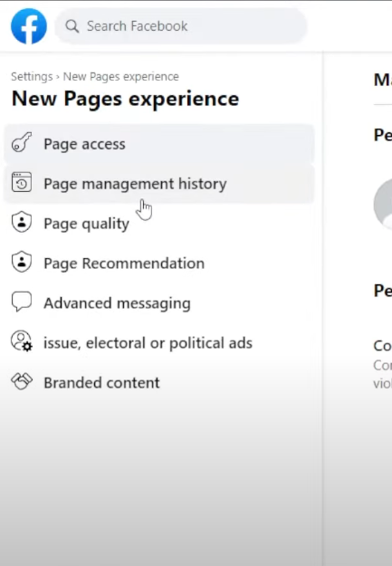This screenshot has width=392, height=566.
Task: Select the Page quality menu item
Action: pyautogui.click(x=159, y=224)
